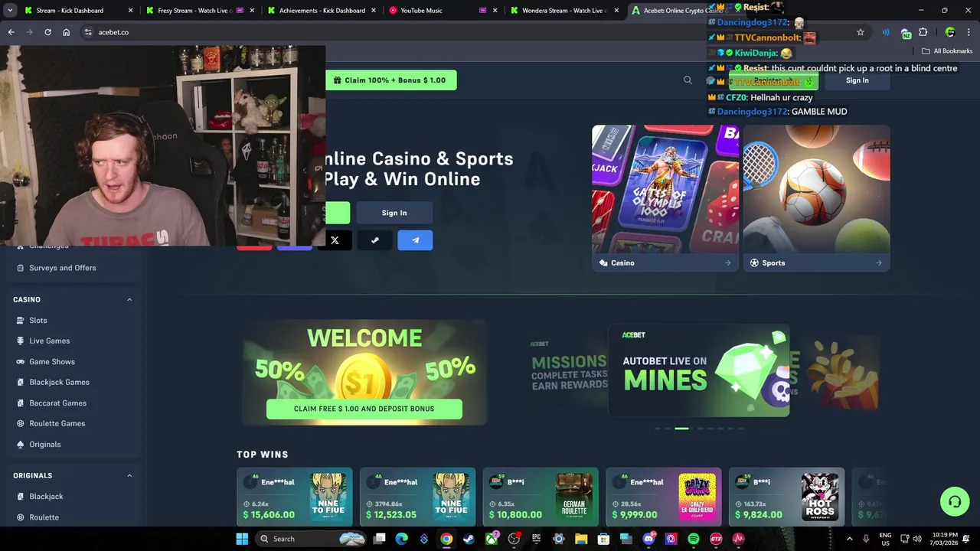Image resolution: width=980 pixels, height=551 pixels.
Task: Open Microsoft Store from the taskbar
Action: tap(603, 539)
